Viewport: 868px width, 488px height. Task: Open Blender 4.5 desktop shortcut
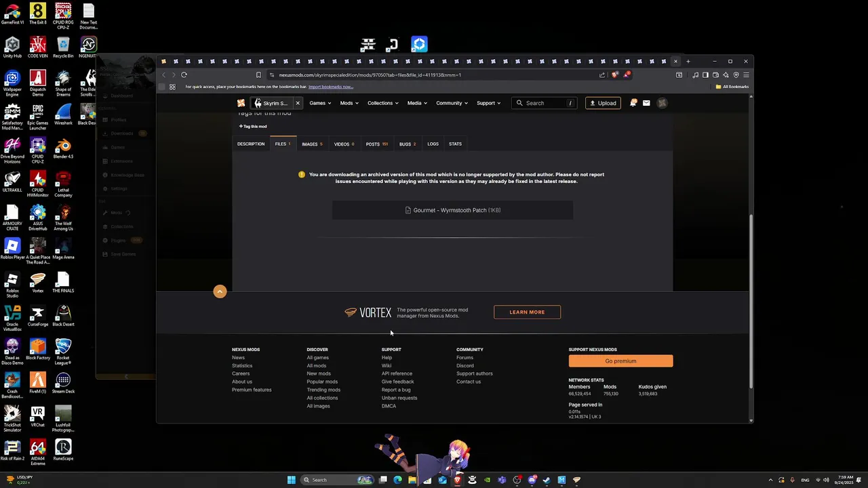pyautogui.click(x=63, y=148)
